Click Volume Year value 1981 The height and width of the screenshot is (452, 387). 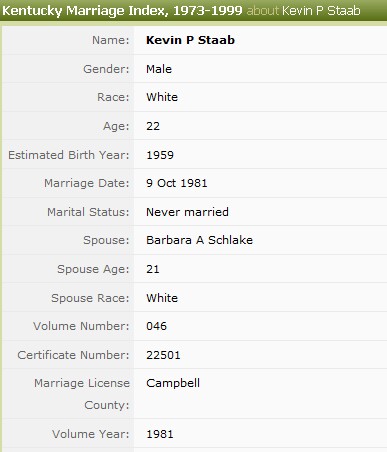160,434
